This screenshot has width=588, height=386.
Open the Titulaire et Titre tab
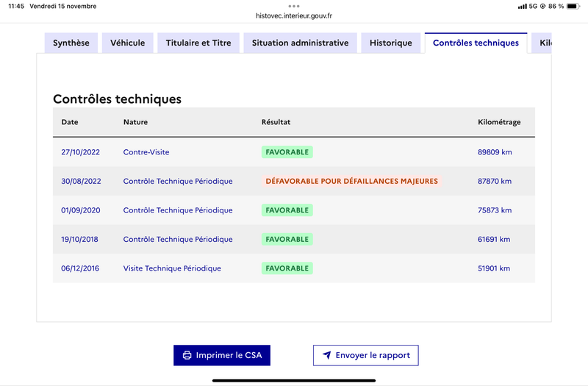coord(198,43)
